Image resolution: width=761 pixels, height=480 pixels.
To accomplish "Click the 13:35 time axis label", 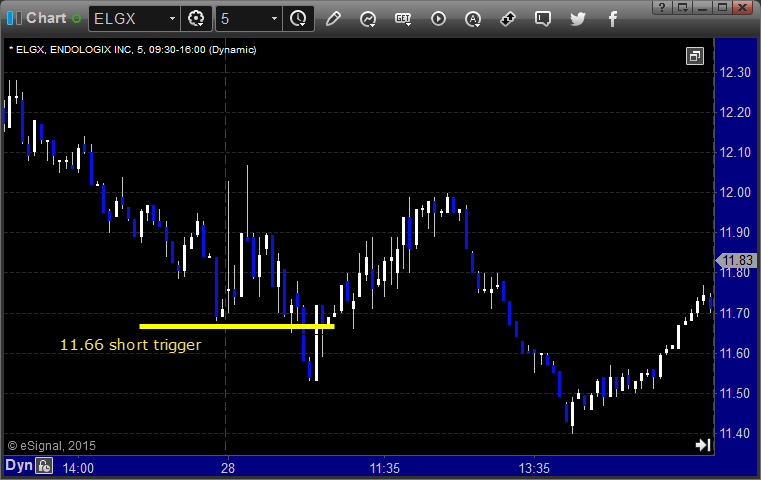I will point(534,468).
